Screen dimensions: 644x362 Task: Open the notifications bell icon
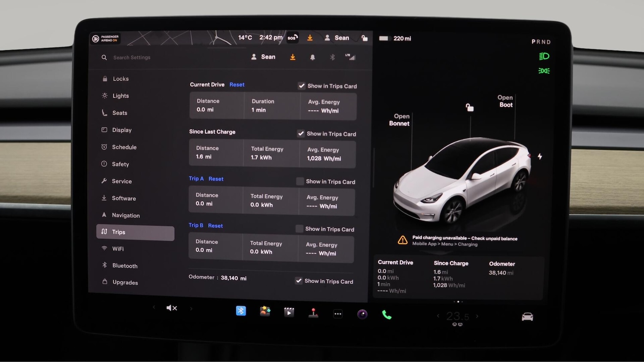tap(313, 57)
